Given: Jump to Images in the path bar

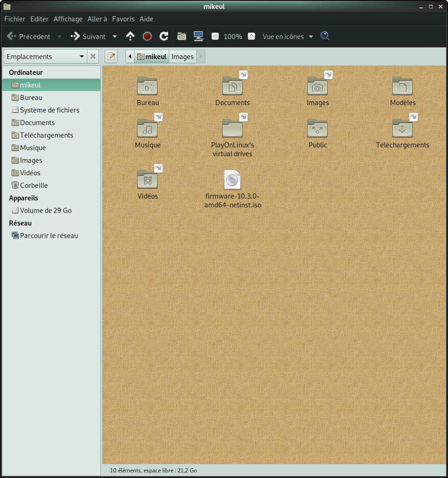Looking at the screenshot, I should 182,56.
